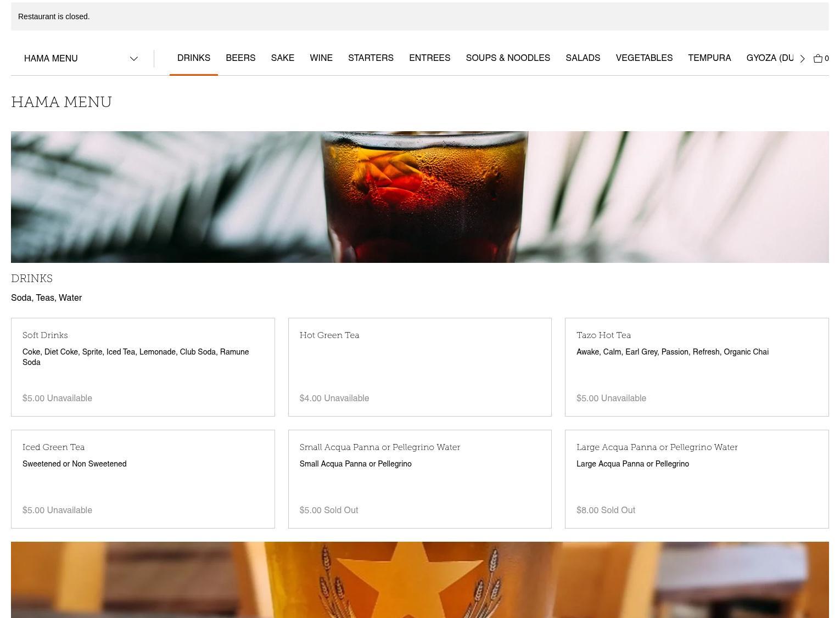Click the cola glass banner image
This screenshot has width=840, height=618.
coord(419,196)
